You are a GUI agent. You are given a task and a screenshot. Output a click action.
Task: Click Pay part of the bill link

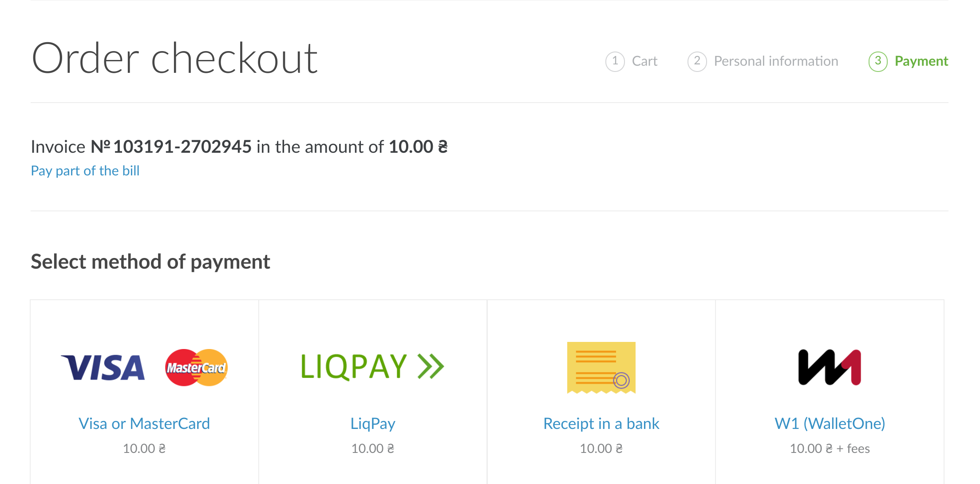(85, 171)
